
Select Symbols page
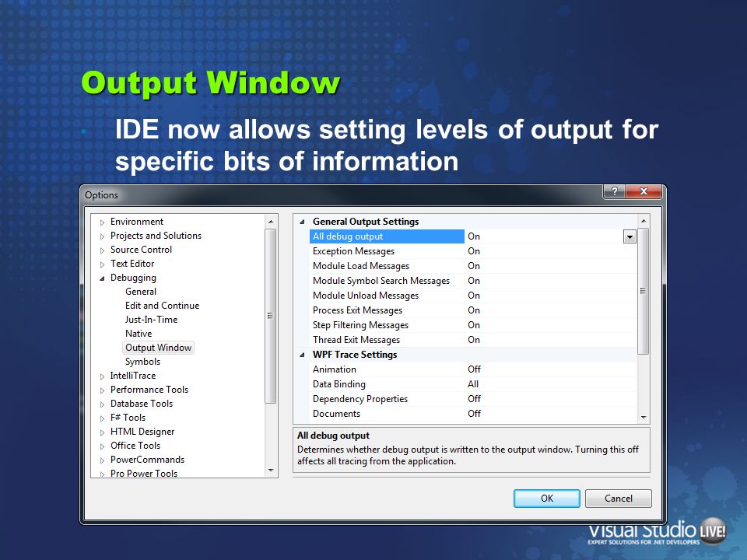(142, 362)
